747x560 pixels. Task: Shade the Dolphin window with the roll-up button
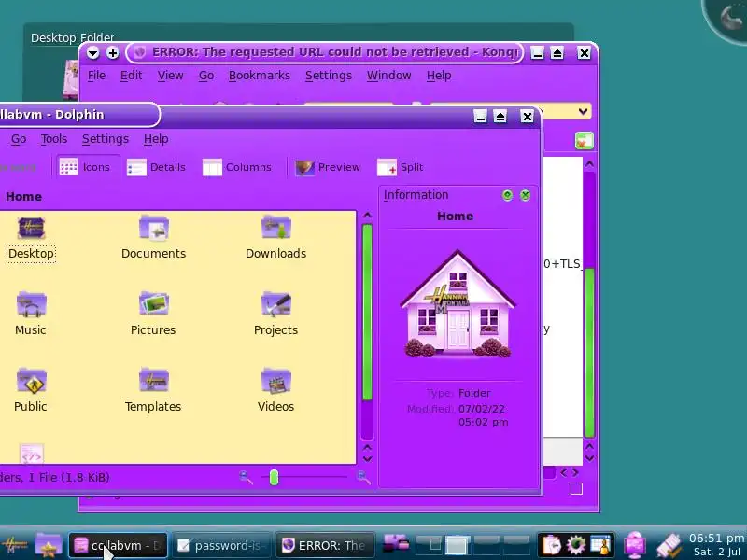(500, 116)
